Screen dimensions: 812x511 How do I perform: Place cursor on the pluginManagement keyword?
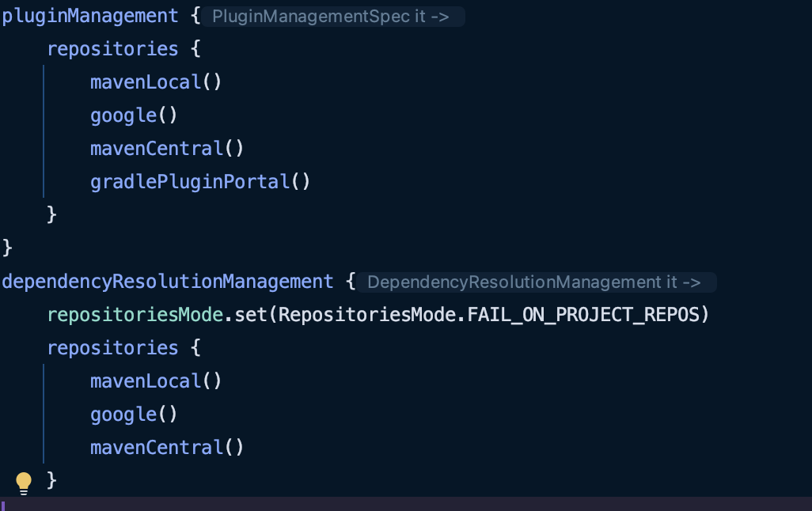[x=90, y=16]
